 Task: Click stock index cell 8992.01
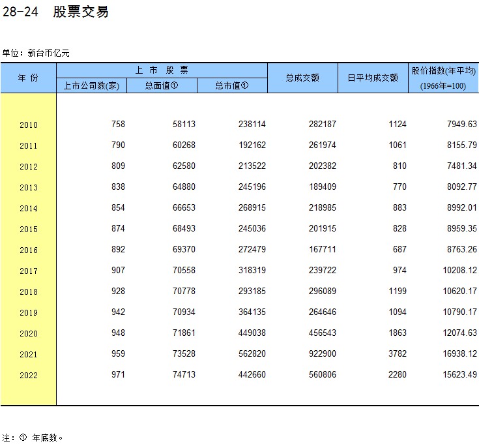(x=462, y=207)
